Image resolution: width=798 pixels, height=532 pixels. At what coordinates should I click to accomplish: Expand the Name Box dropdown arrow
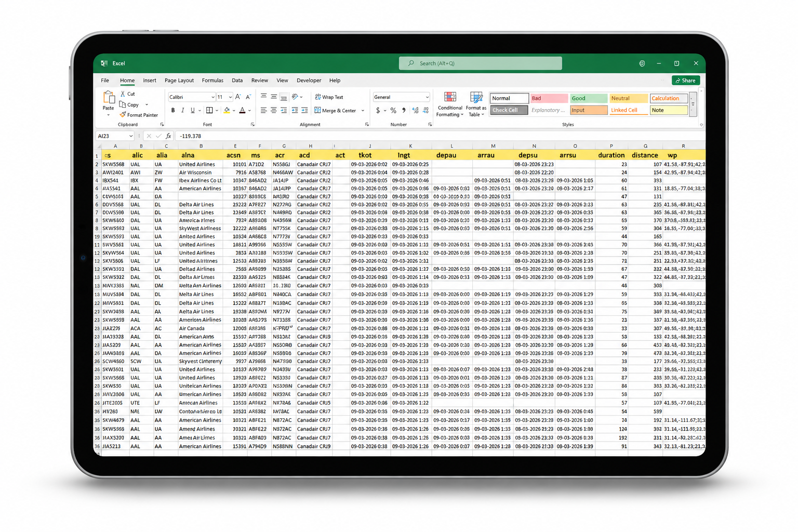click(x=131, y=136)
